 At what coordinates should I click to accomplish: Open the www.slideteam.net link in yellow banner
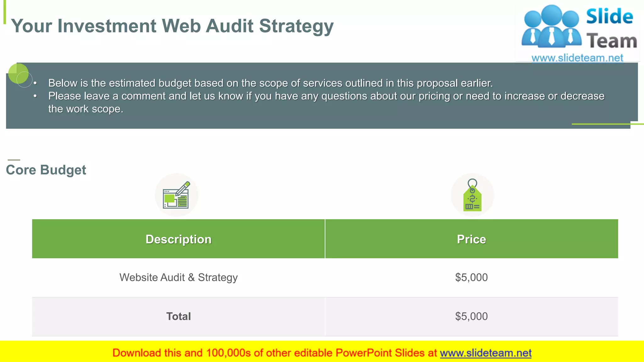486,353
